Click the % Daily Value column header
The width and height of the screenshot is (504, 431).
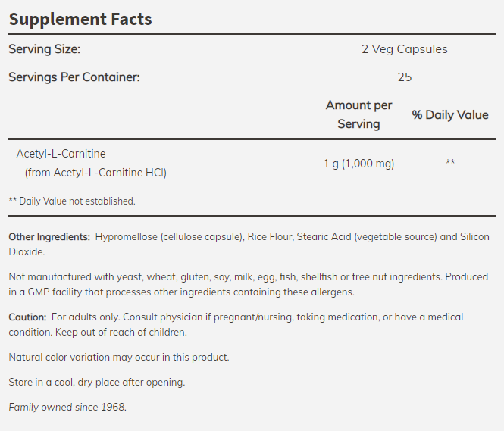tap(450, 115)
